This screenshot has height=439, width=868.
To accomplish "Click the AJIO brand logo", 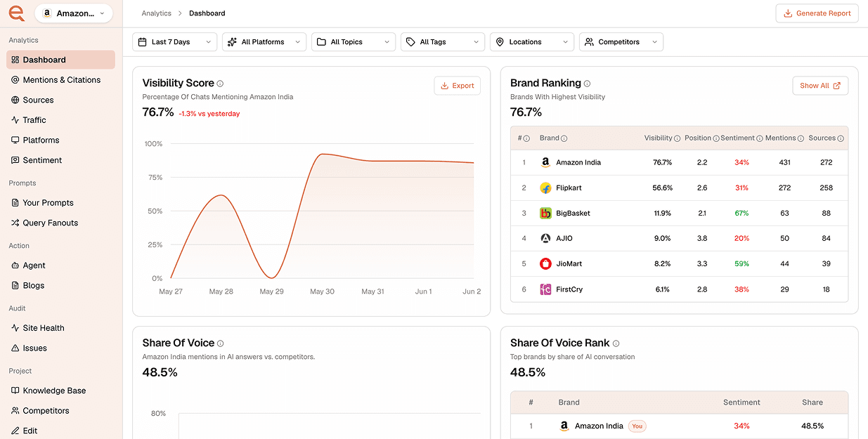I will click(x=545, y=238).
